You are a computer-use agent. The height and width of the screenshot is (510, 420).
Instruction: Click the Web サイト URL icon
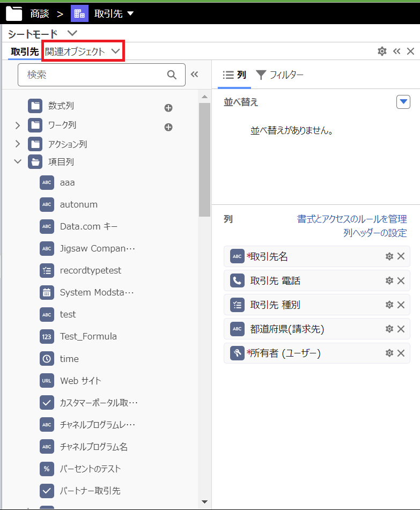pos(47,381)
